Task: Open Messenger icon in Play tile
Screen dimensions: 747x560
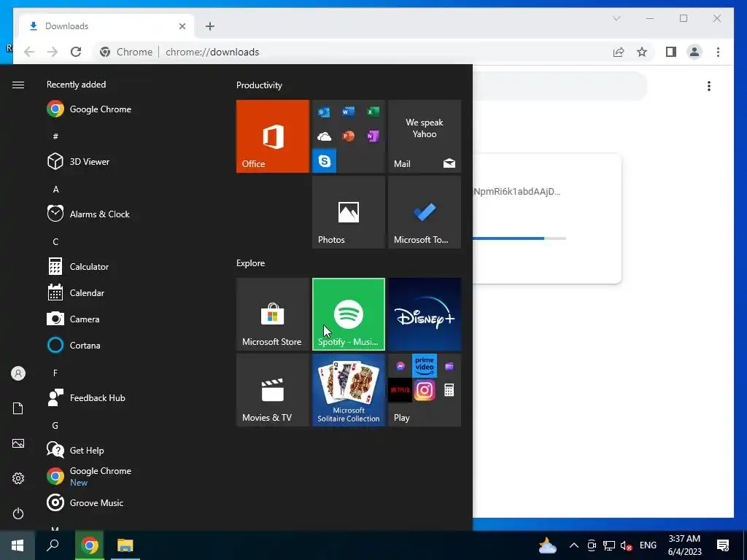Action: [400, 366]
